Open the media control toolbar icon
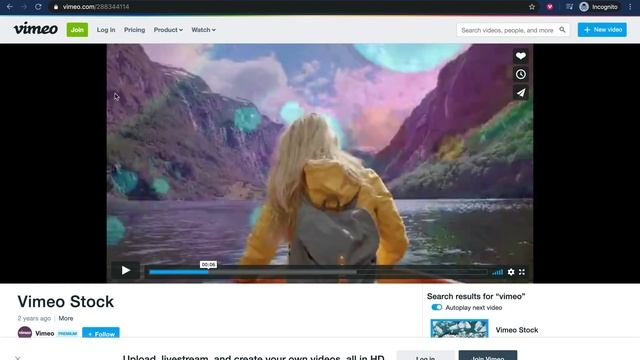The height and width of the screenshot is (360, 640). coord(569,7)
